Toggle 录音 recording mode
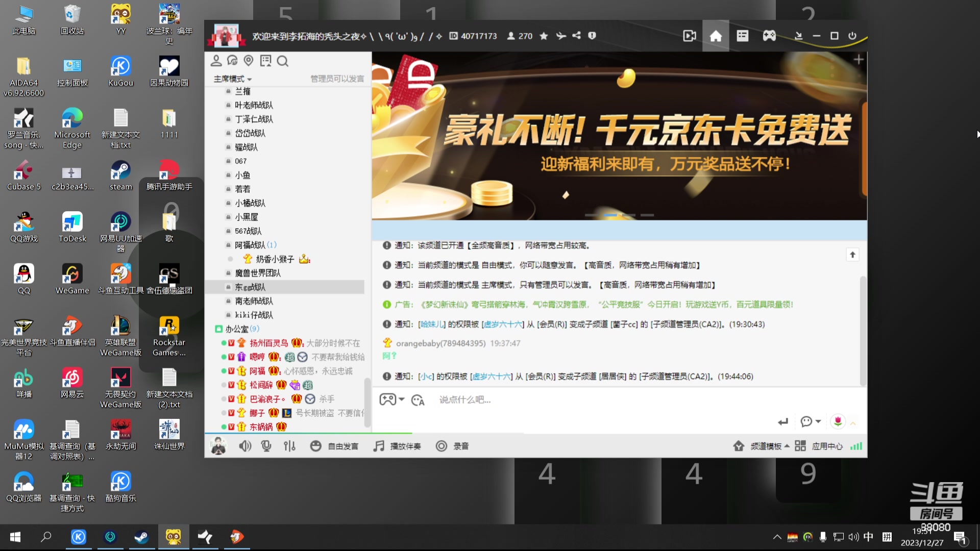Viewport: 980px width, 551px height. pyautogui.click(x=453, y=445)
